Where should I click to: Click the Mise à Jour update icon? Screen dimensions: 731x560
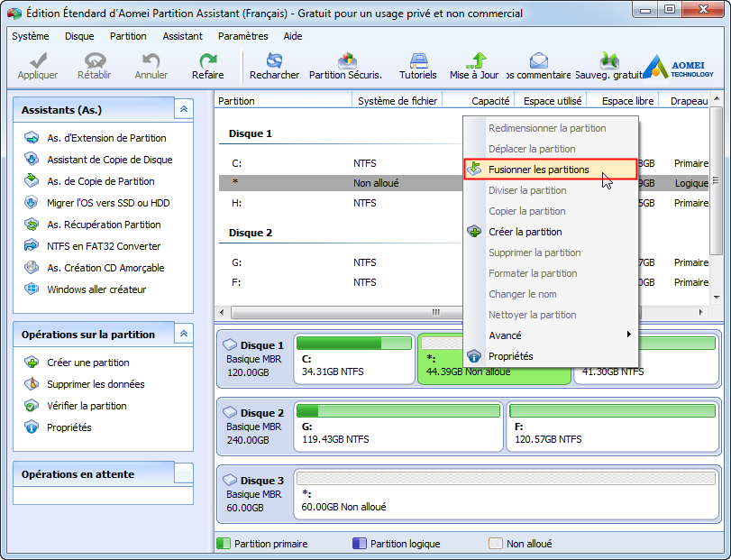pos(476,60)
